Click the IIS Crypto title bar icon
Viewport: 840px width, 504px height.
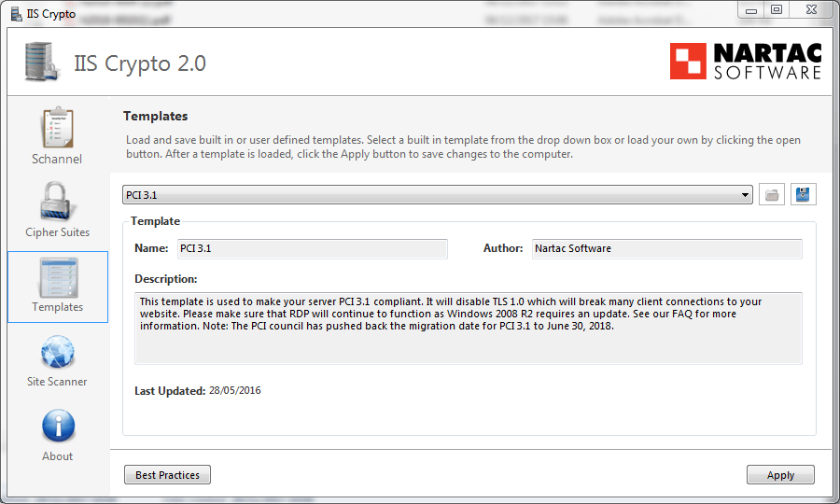pyautogui.click(x=16, y=14)
